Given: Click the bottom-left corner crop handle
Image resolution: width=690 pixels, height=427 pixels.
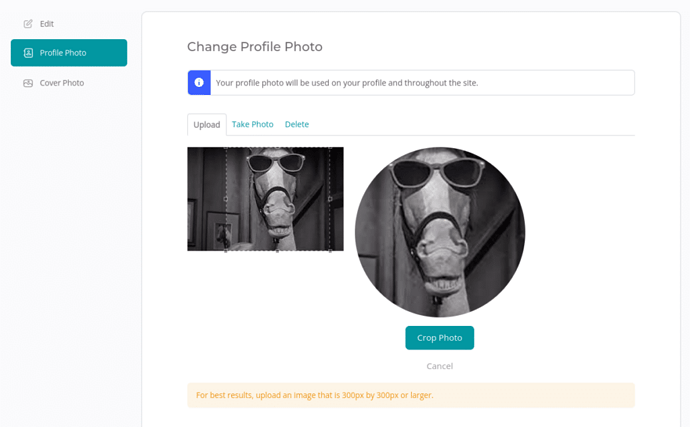Looking at the screenshot, I should tap(226, 250).
